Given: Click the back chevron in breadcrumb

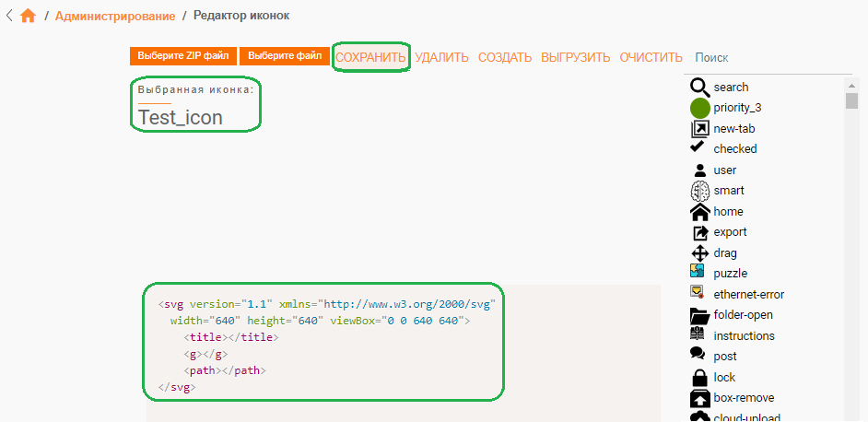Looking at the screenshot, I should click(x=9, y=16).
